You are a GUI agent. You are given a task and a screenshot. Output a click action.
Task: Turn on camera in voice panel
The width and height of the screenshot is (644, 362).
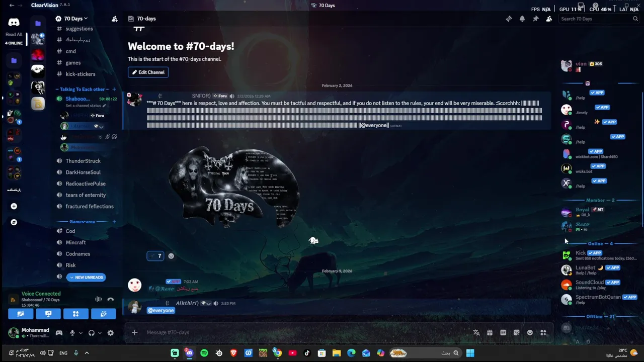coord(21,314)
